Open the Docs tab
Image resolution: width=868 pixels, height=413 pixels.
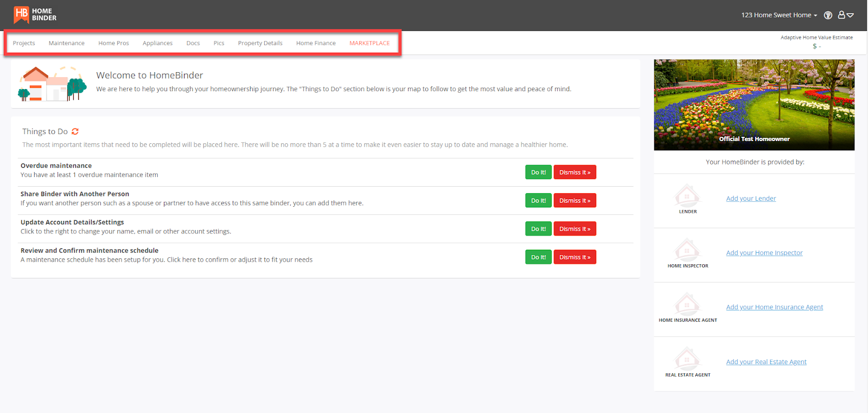click(193, 43)
